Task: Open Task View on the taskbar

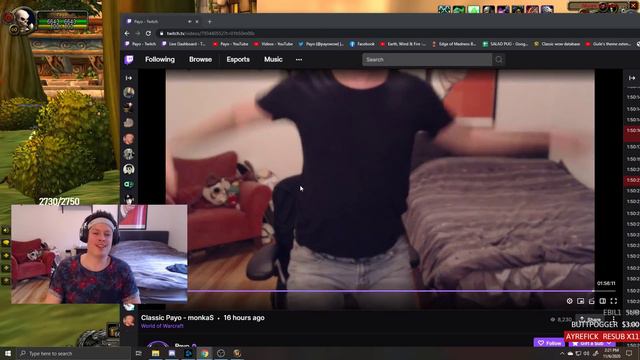Action: tap(139, 353)
